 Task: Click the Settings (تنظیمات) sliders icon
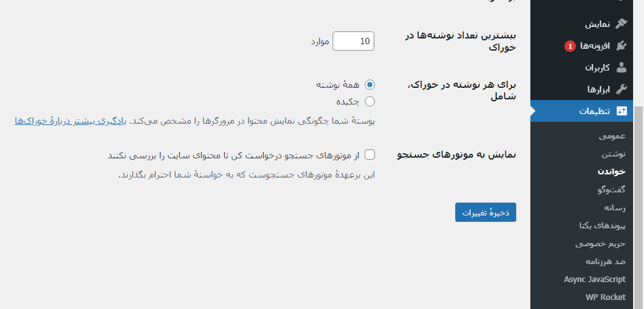point(622,111)
